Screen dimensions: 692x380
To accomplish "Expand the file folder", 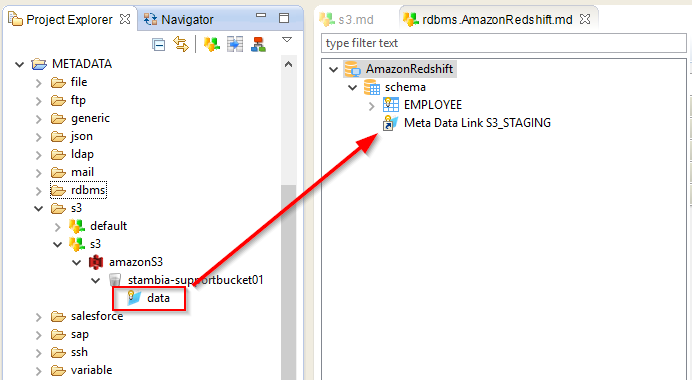I will pos(39,83).
